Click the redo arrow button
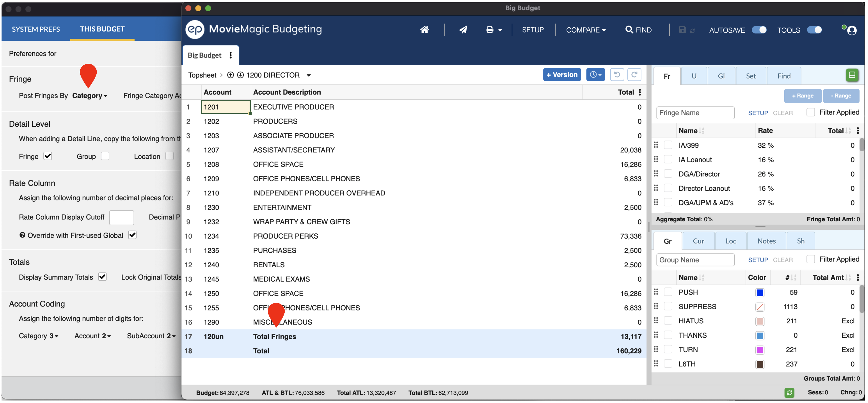 click(634, 75)
